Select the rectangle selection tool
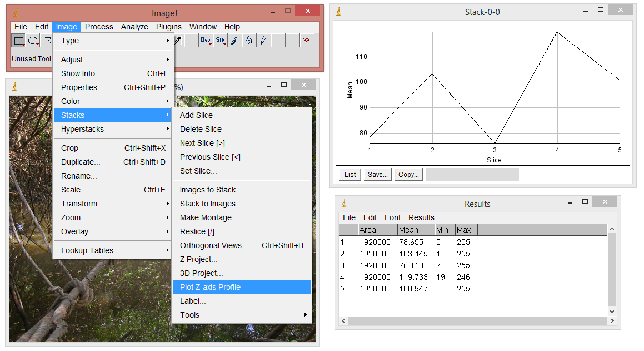 [18, 40]
